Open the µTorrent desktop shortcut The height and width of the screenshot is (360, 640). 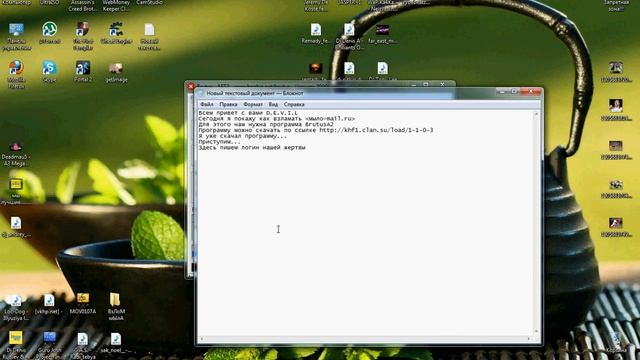click(x=49, y=33)
